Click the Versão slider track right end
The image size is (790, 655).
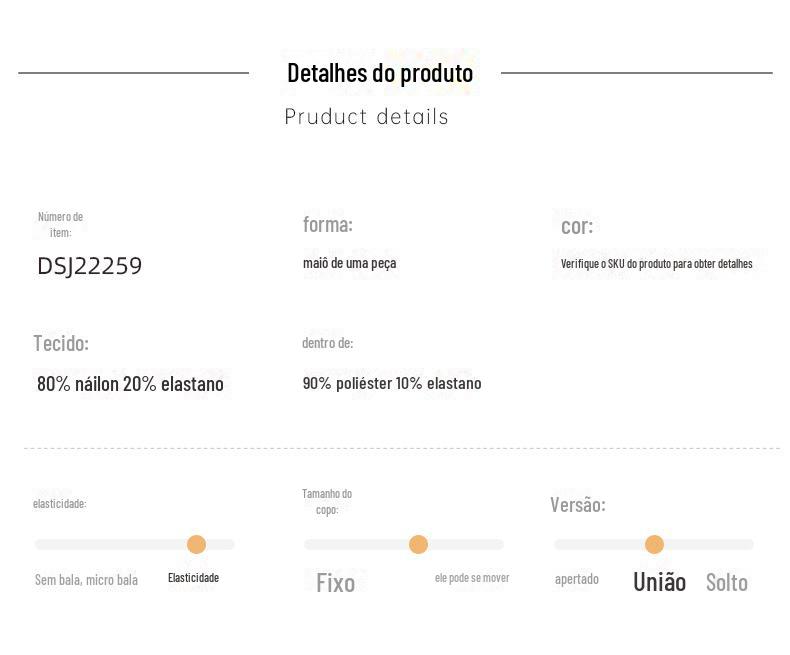click(x=750, y=544)
